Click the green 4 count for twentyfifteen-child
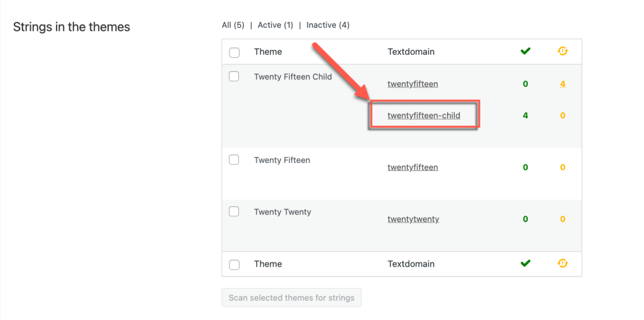Viewport: 644px width, 320px height. tap(525, 116)
